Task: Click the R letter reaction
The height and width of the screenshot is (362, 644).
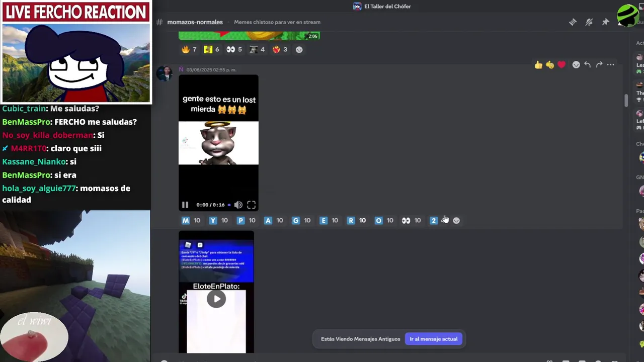Action: [357, 220]
